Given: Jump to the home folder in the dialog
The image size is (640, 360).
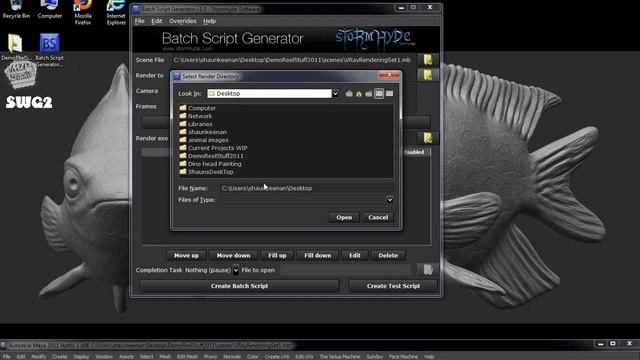Looking at the screenshot, I should [359, 93].
